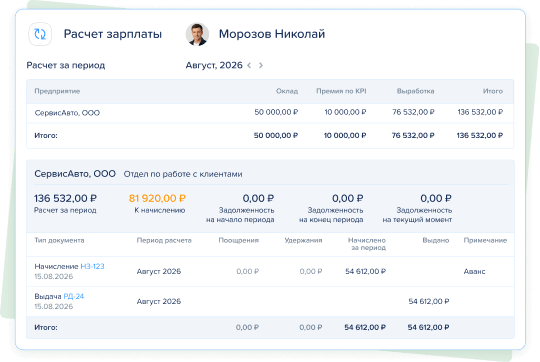Click Премия по KPI column header
540x362 pixels.
(341, 91)
